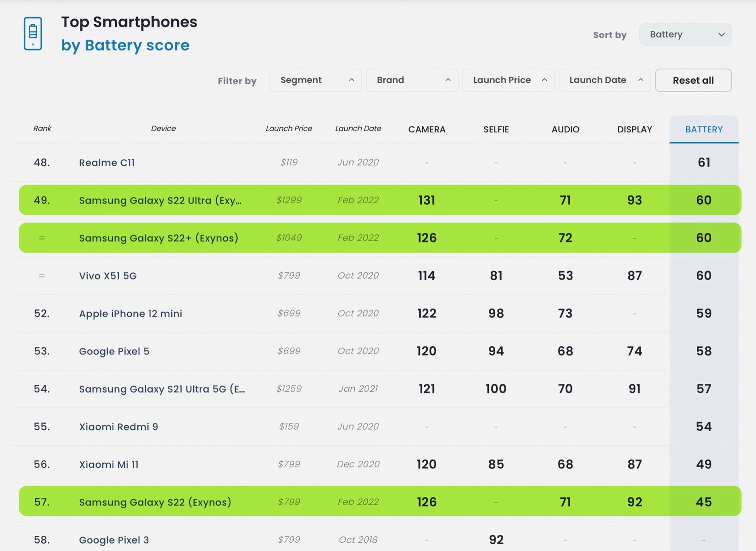Click the battery phone icon
Image resolution: width=756 pixels, height=551 pixels.
[33, 34]
